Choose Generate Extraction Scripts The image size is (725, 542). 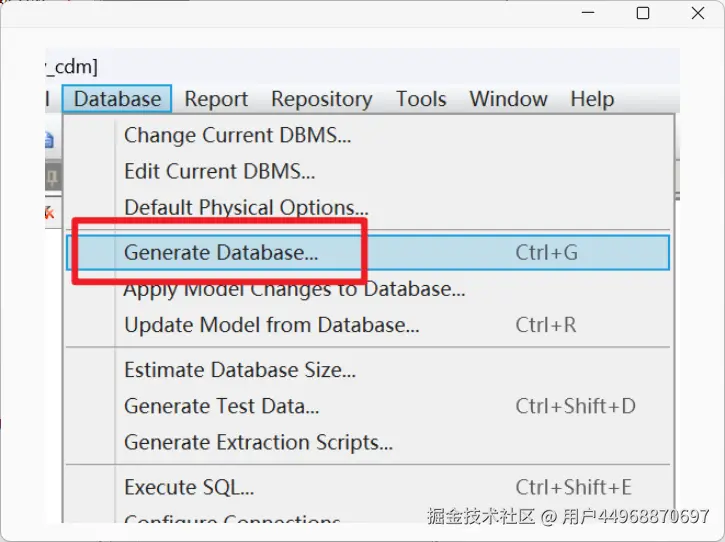258,442
